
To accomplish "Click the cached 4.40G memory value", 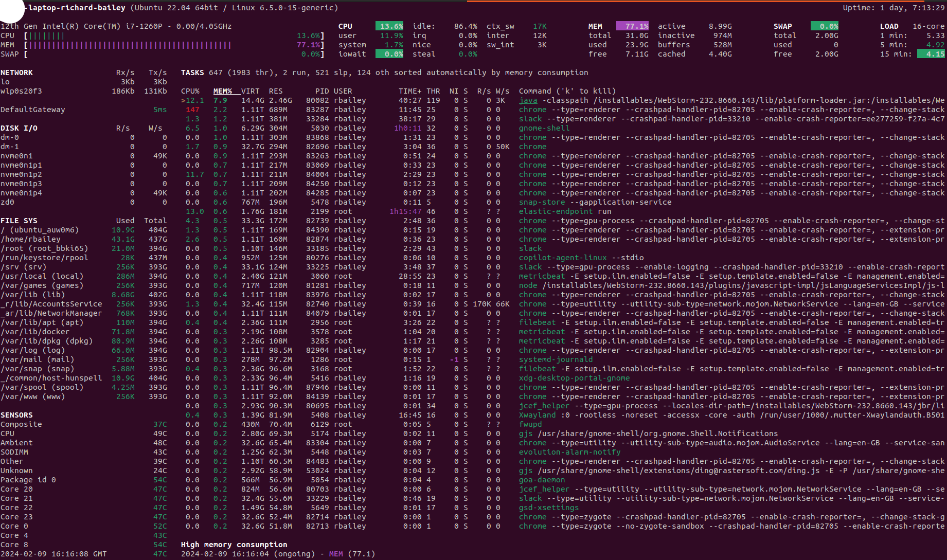I will [x=720, y=54].
